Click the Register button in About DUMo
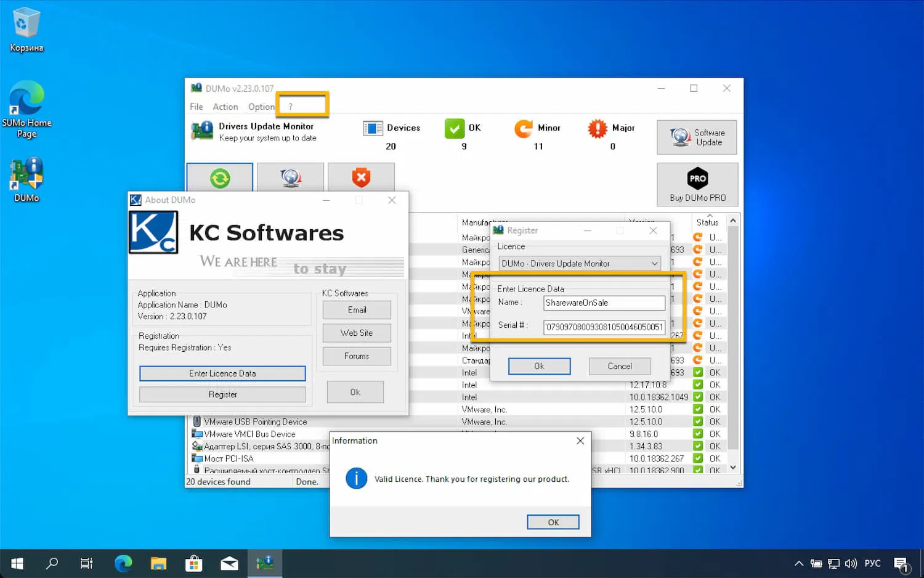This screenshot has height=578, width=924. coord(222,394)
